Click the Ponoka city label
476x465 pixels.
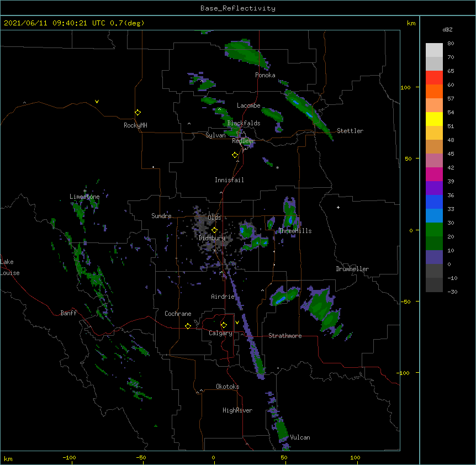pos(265,75)
